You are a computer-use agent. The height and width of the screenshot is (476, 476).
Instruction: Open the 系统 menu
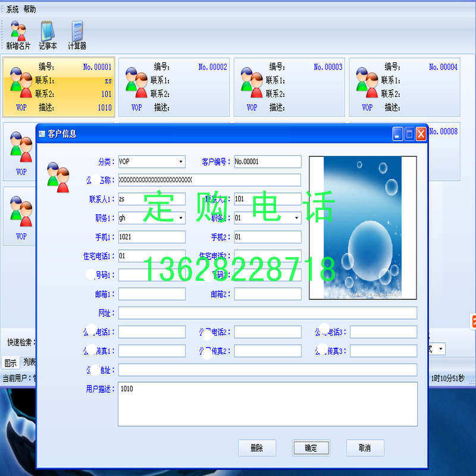point(12,10)
